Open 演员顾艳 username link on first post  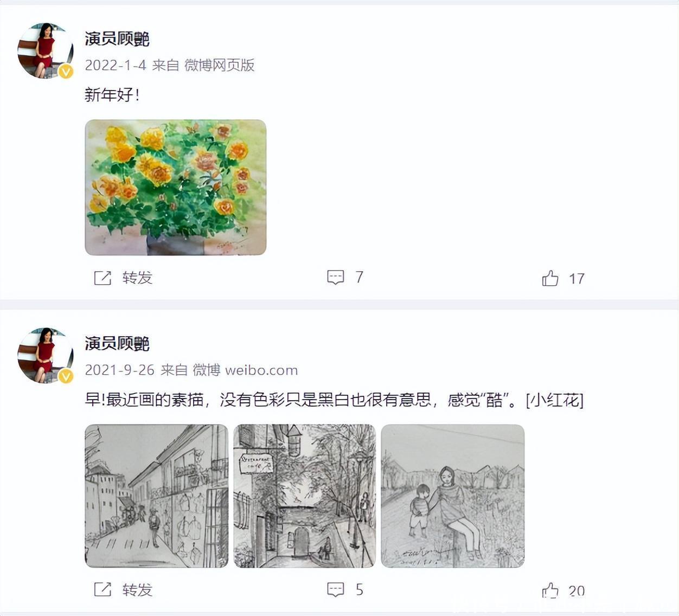(x=117, y=39)
